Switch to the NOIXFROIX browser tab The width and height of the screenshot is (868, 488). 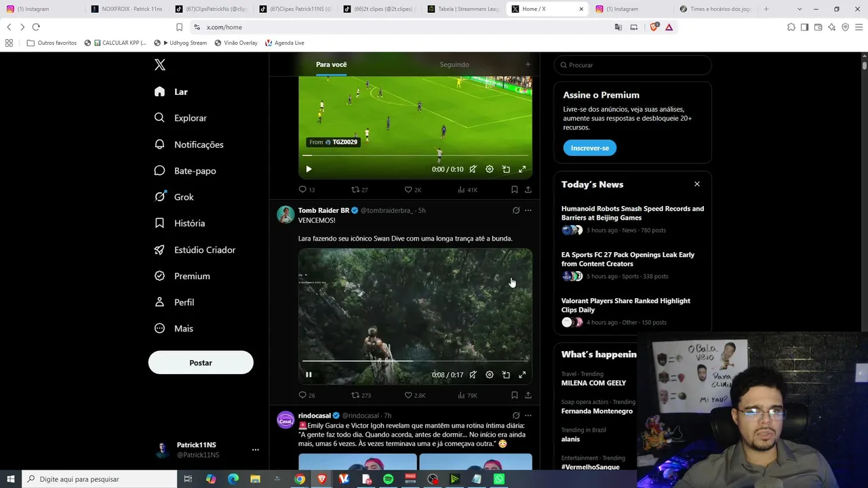[x=127, y=9]
